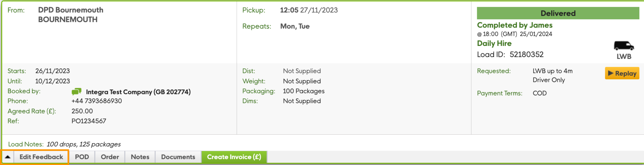This screenshot has width=644, height=165.
Task: Click the agreed rate value 250.00
Action: tap(82, 111)
